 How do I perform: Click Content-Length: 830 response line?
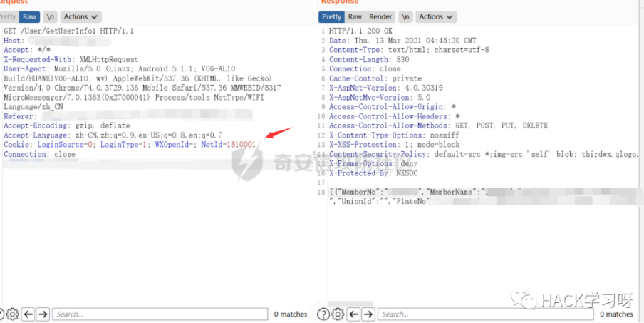tap(369, 60)
